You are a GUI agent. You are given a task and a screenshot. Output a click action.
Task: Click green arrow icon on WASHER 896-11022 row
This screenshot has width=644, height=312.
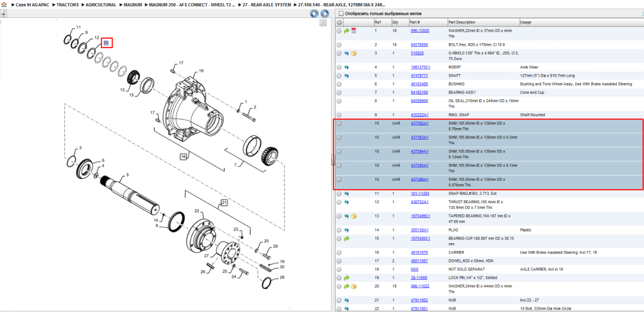click(x=346, y=286)
